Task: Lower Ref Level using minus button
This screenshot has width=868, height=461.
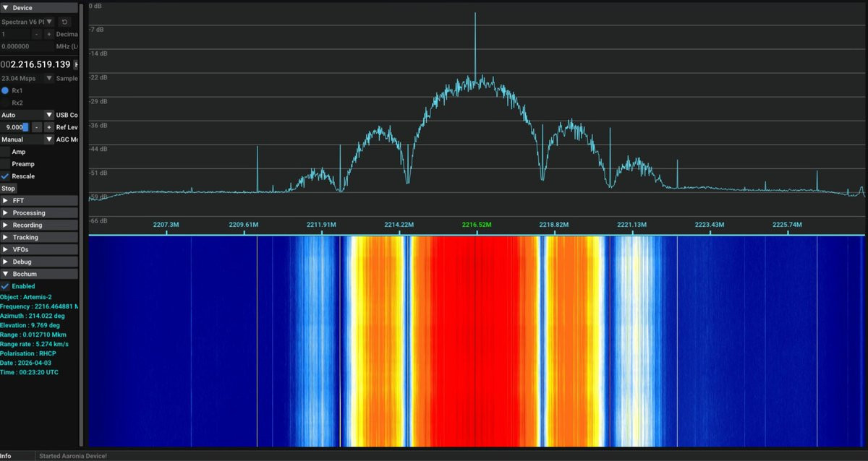Action: (x=37, y=127)
